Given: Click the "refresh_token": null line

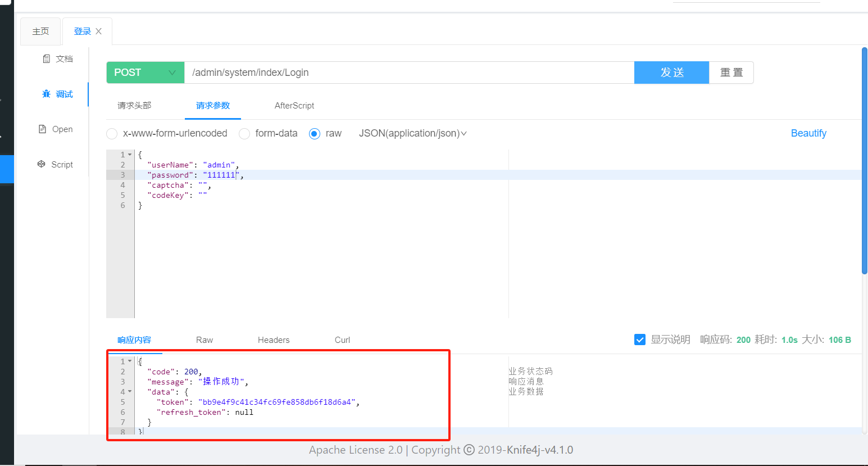Looking at the screenshot, I should click(x=204, y=412).
